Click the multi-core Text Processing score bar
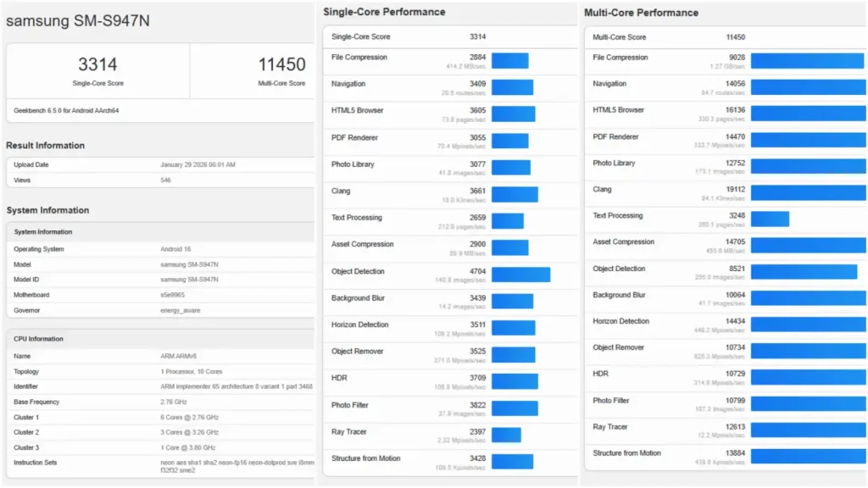Viewport: 868px width, 488px height. pyautogui.click(x=770, y=219)
